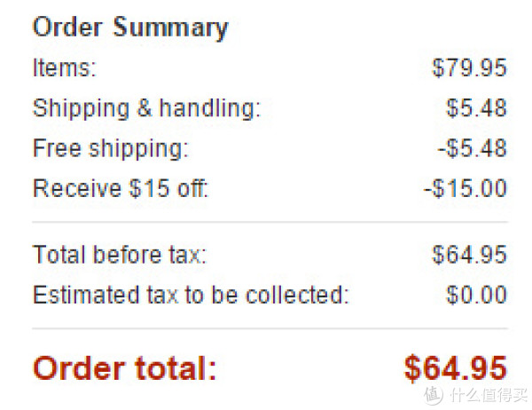Image resolution: width=532 pixels, height=410 pixels.
Task: Select the $5.48 shipping charge
Action: 476,108
